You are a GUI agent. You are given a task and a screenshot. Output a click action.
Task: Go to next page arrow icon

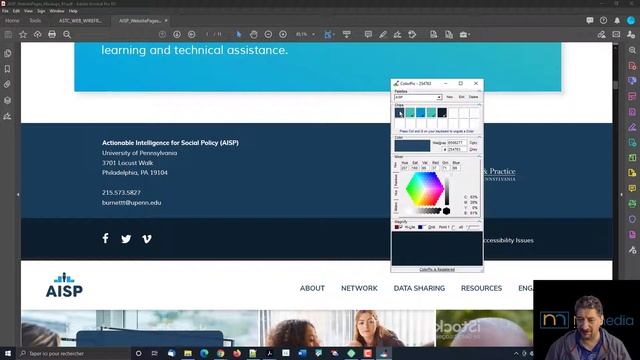click(x=177, y=35)
